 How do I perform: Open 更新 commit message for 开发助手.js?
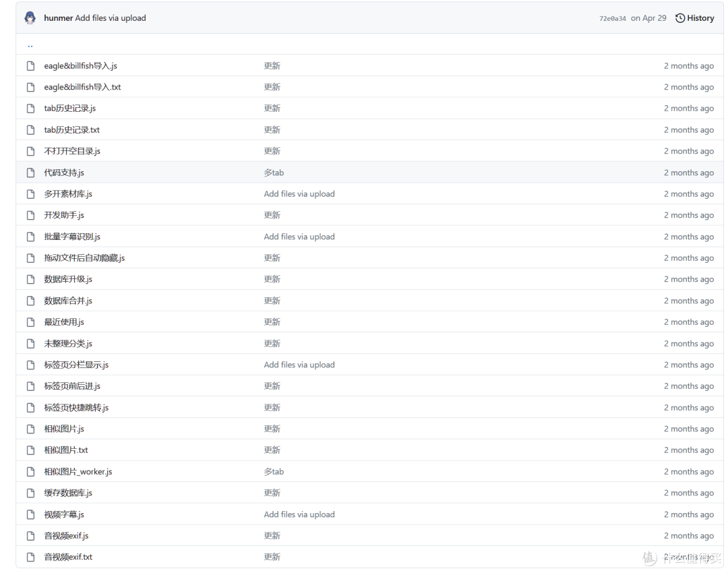272,216
